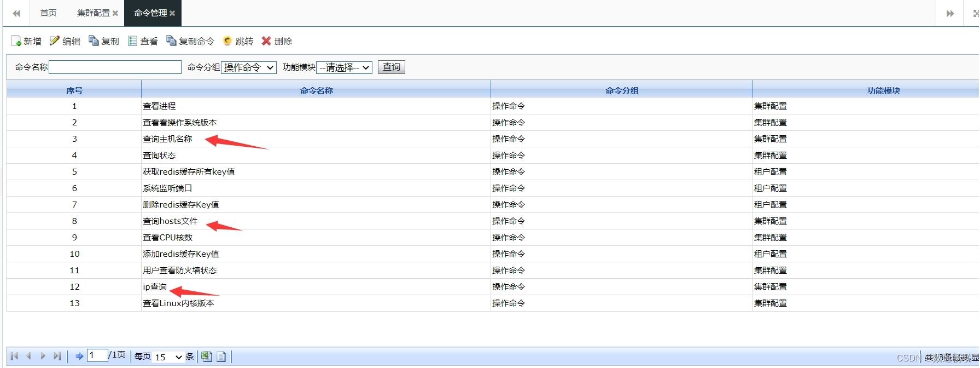Select the row 查询状态
Image resolution: width=980 pixels, height=368 pixels.
[492, 156]
